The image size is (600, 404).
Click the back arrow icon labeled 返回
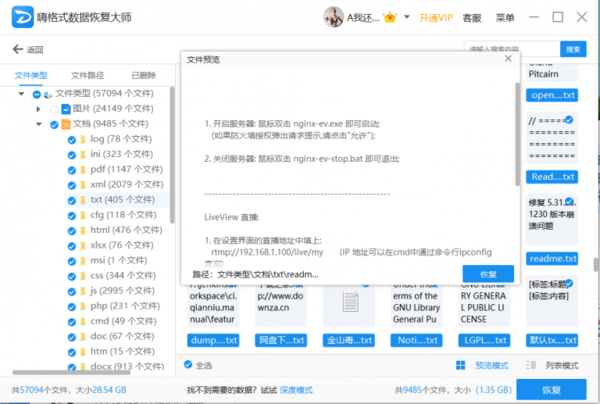pos(17,49)
